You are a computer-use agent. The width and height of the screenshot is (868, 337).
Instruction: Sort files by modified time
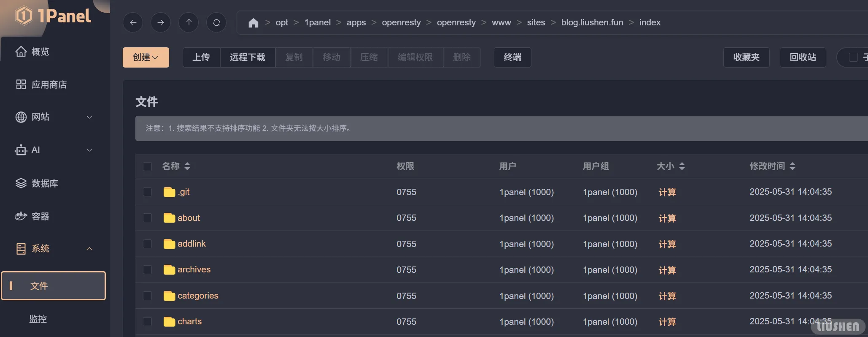(x=792, y=166)
